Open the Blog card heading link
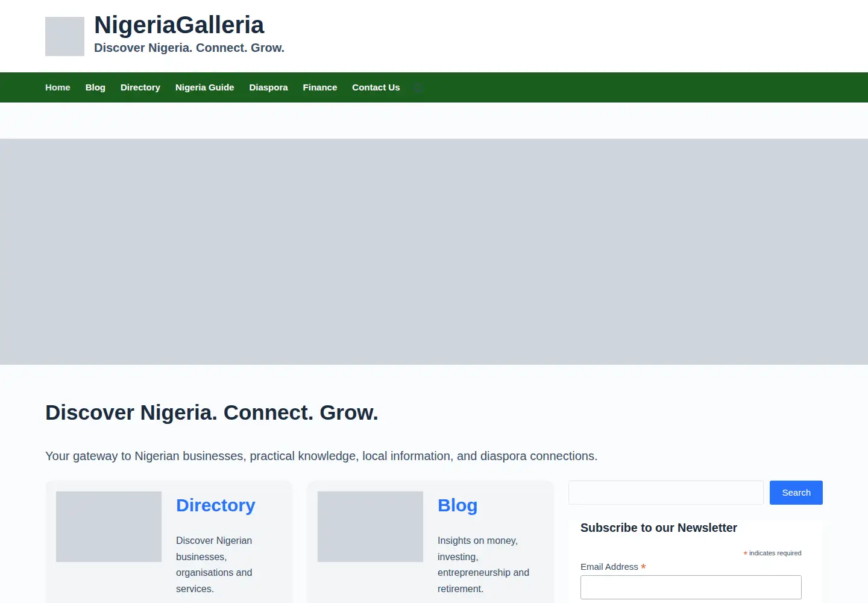The height and width of the screenshot is (603, 868). click(458, 505)
